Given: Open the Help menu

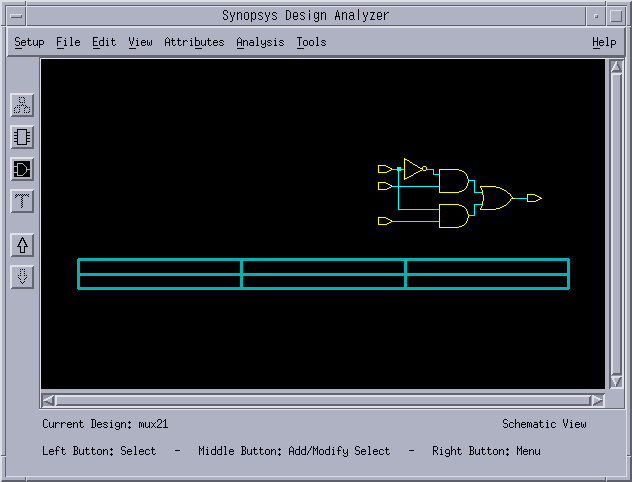Looking at the screenshot, I should [604, 42].
